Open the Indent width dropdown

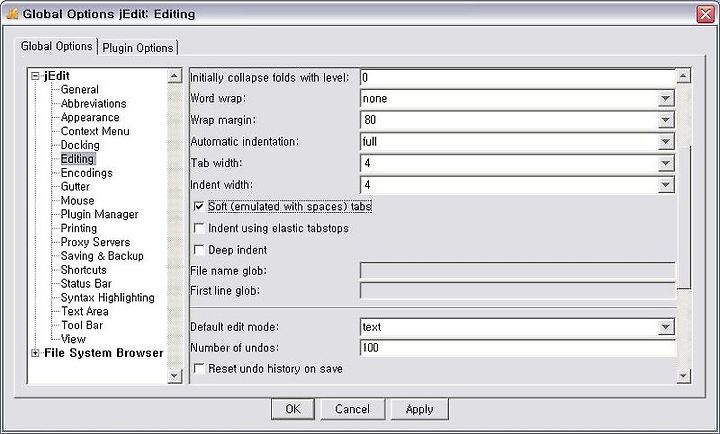click(665, 185)
